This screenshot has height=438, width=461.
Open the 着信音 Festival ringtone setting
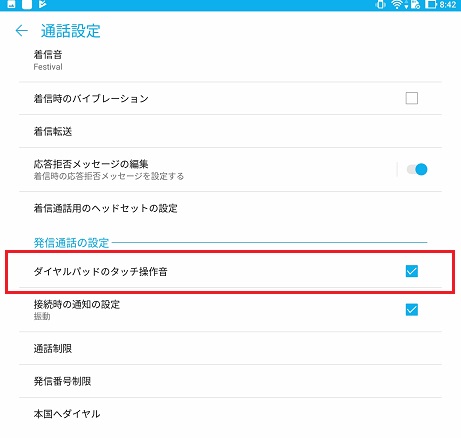pyautogui.click(x=230, y=60)
